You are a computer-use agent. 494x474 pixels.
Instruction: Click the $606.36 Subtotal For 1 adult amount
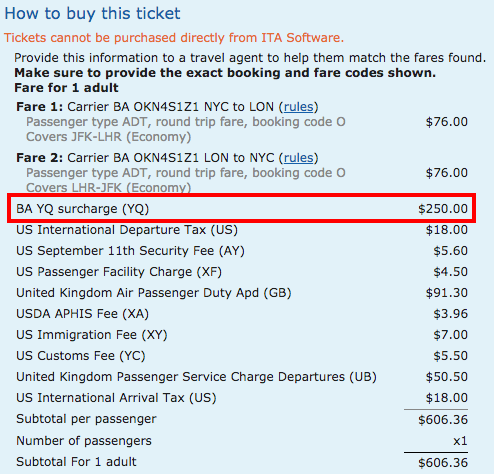click(x=443, y=463)
